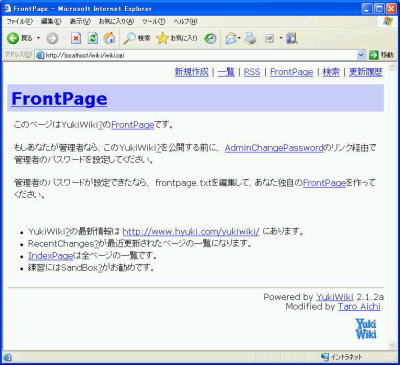Viewport: 400px width, 365px height.
Task: Open the ツール(T) menu
Action: [x=154, y=22]
